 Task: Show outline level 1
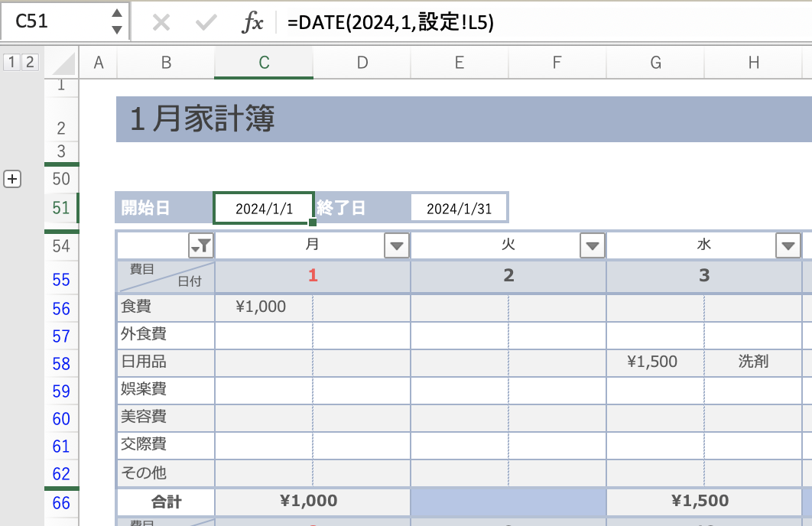point(12,63)
